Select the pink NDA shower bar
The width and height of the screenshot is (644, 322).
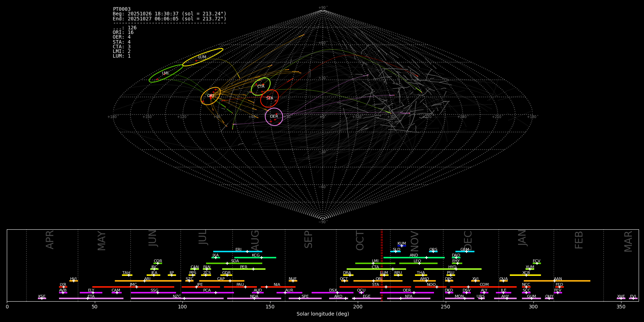(x=254, y=298)
